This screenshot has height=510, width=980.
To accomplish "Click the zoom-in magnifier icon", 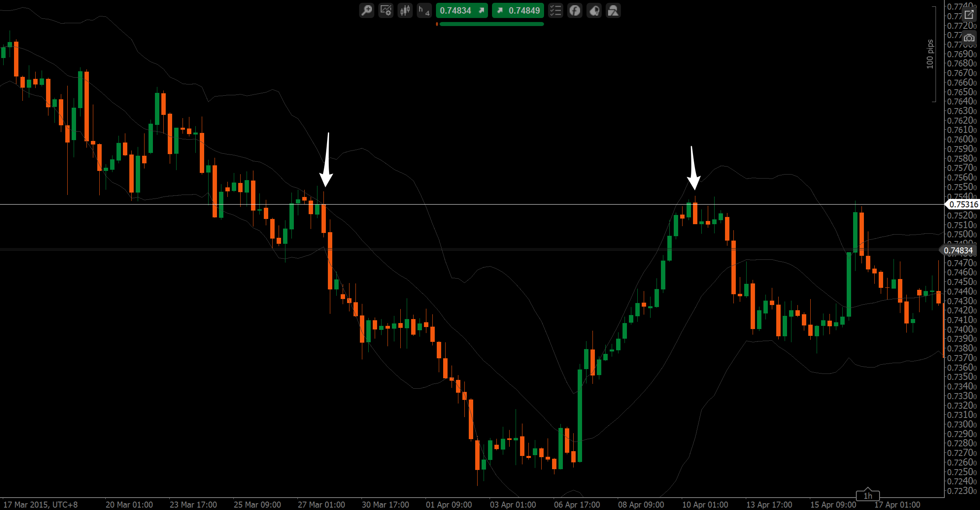I will click(x=367, y=10).
